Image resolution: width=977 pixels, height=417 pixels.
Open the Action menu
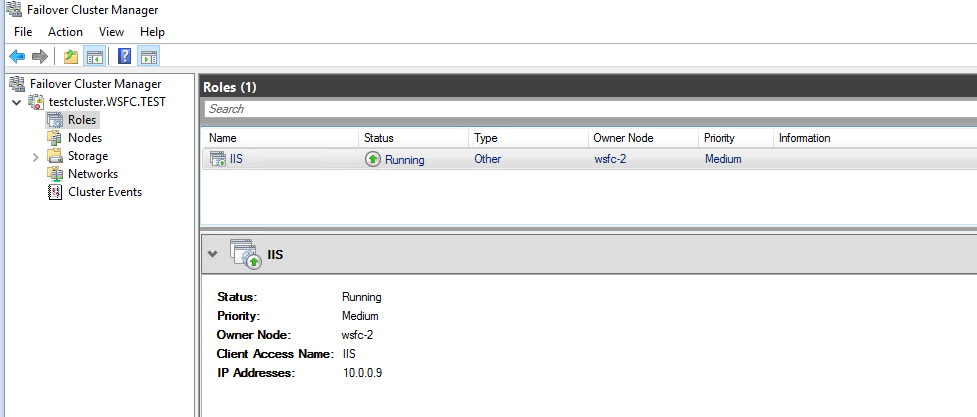65,32
